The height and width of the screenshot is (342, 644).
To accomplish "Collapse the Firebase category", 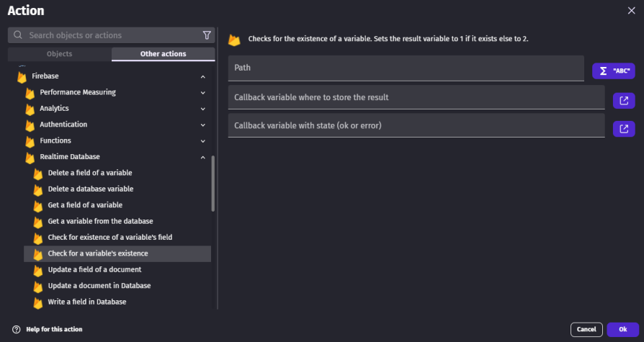I will [x=203, y=77].
